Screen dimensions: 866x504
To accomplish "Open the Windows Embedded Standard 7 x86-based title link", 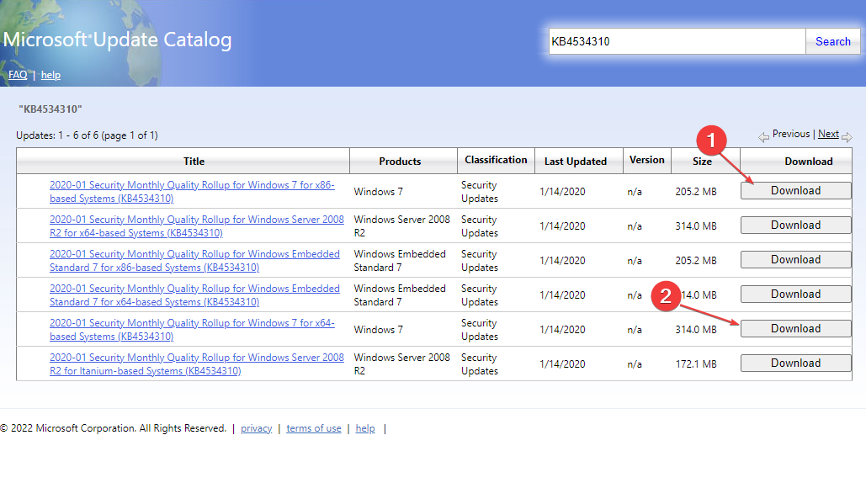I will (x=194, y=261).
